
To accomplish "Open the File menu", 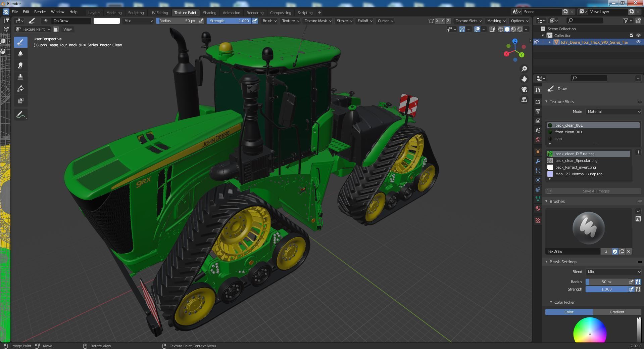I will [15, 12].
